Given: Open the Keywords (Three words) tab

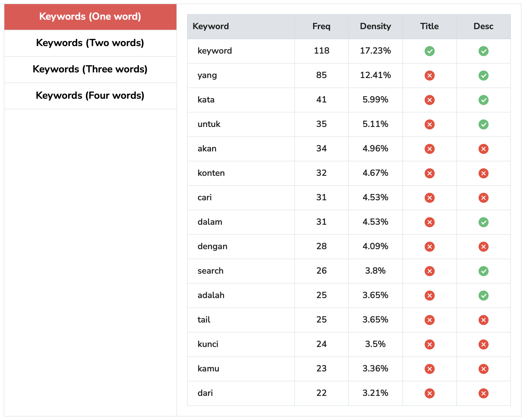Looking at the screenshot, I should (90, 69).
